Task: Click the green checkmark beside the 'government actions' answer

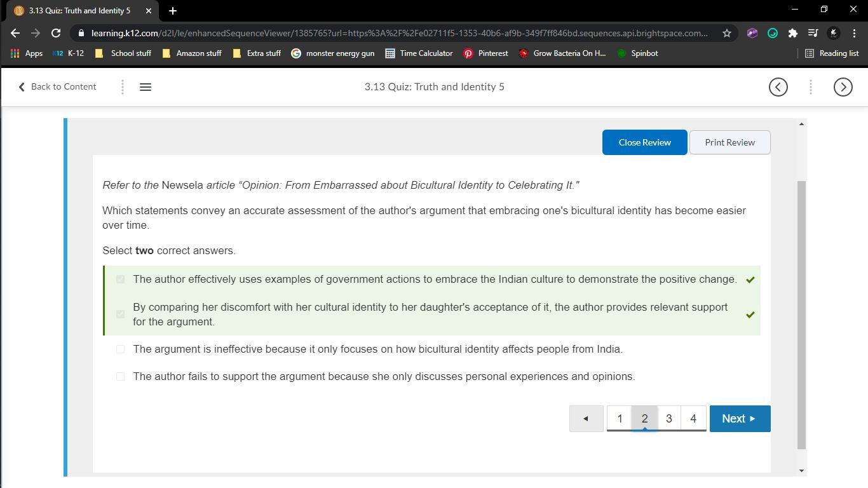Action: click(x=750, y=280)
